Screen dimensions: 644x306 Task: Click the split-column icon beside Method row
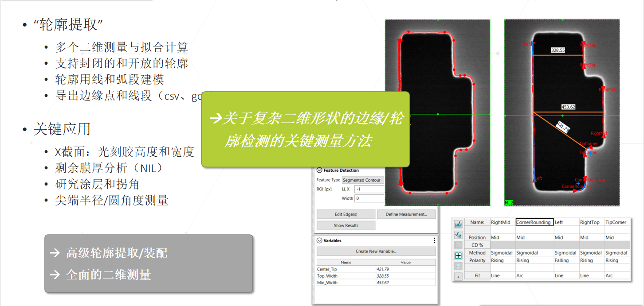click(x=458, y=256)
